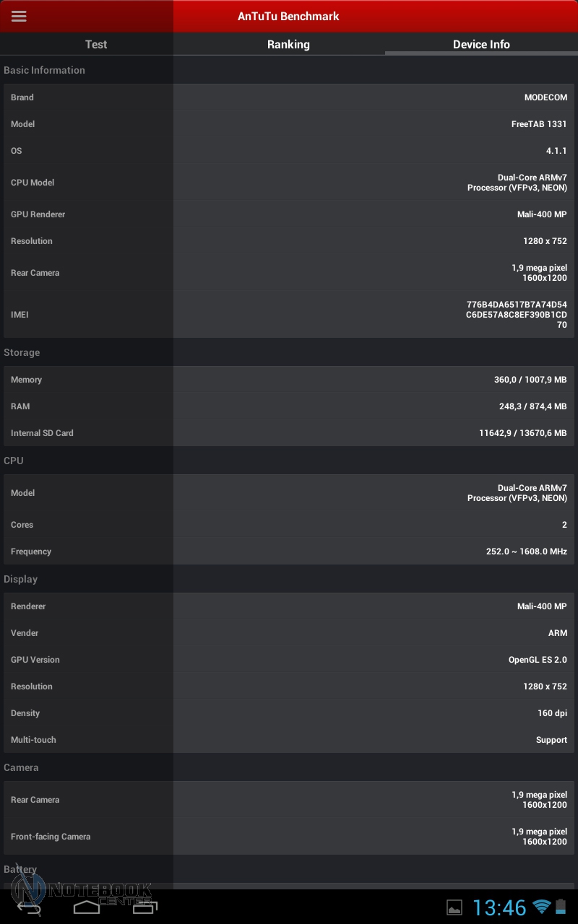Tap the Android home navigation icon
The image size is (578, 924).
point(87,907)
